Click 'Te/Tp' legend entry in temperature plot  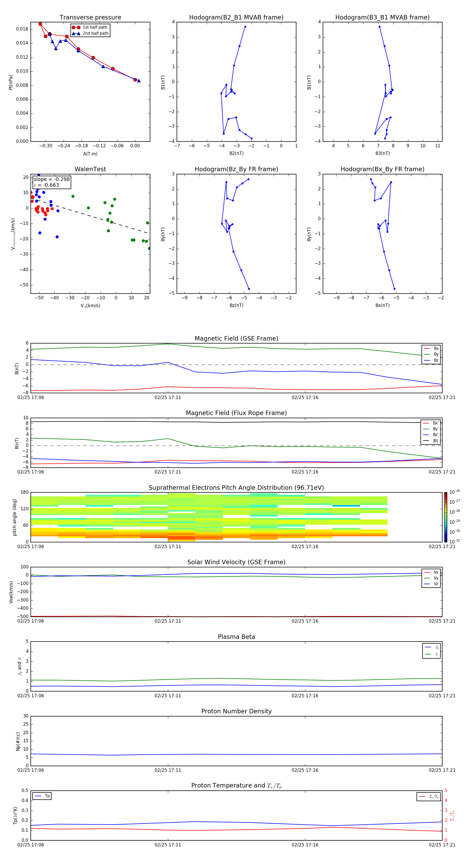[x=429, y=796]
